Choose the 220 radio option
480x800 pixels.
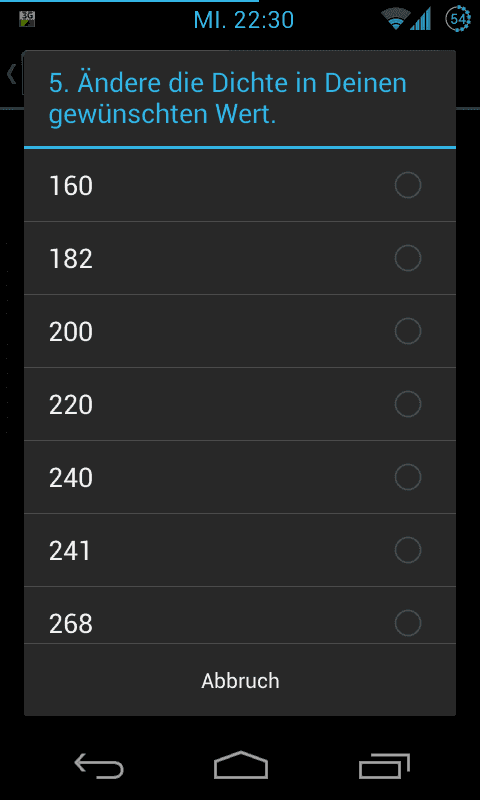(x=408, y=404)
